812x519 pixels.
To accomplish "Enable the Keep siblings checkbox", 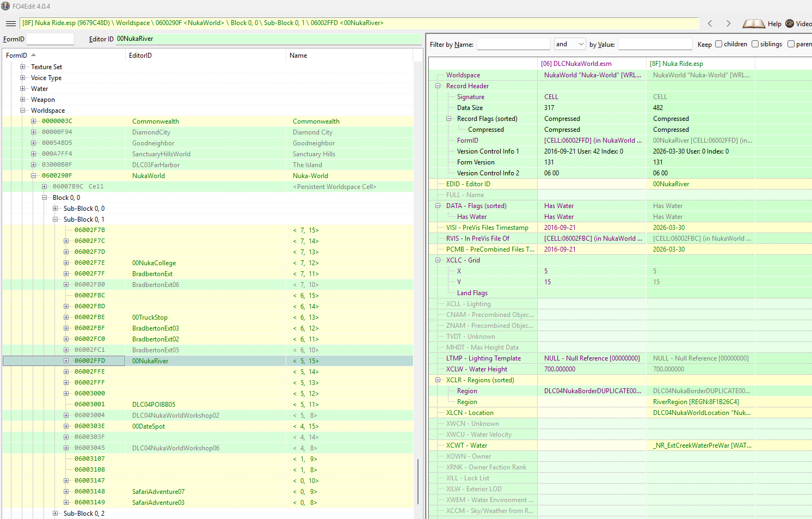I will 755,44.
